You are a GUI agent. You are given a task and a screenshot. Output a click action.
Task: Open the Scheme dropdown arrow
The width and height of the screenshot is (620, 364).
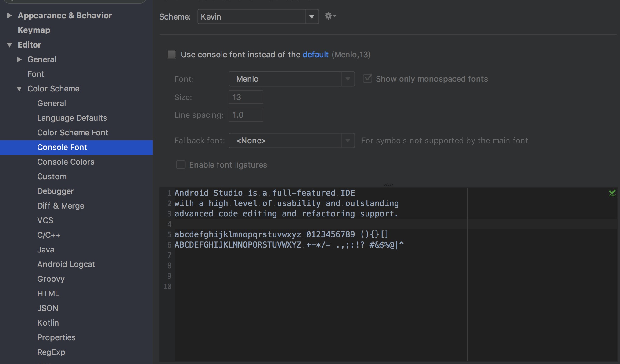pos(312,17)
